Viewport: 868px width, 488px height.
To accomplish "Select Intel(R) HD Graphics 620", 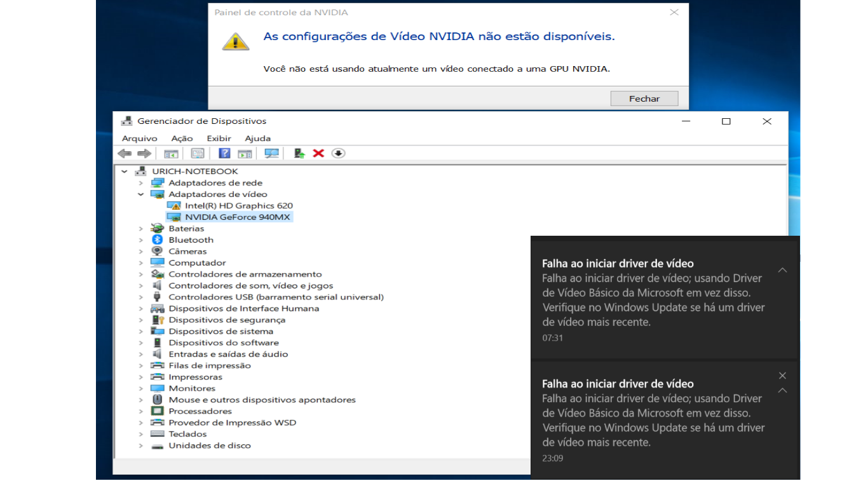I will pyautogui.click(x=239, y=205).
